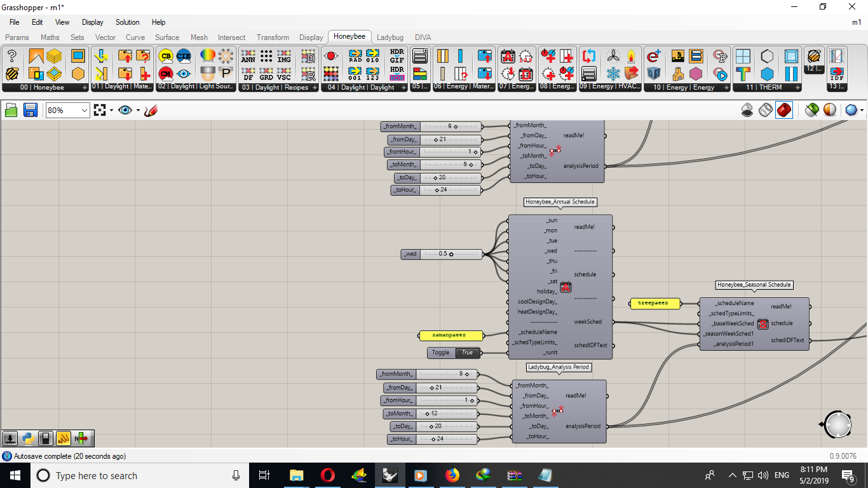
Task: Open a file with the green folder icon
Action: [x=11, y=110]
